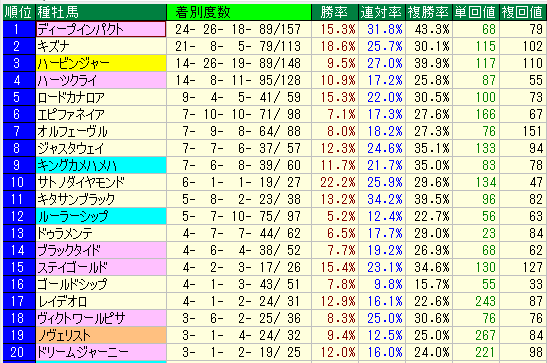547x363 pixels.
Task: Click the 種牡馬 column header
Action: pos(101,12)
